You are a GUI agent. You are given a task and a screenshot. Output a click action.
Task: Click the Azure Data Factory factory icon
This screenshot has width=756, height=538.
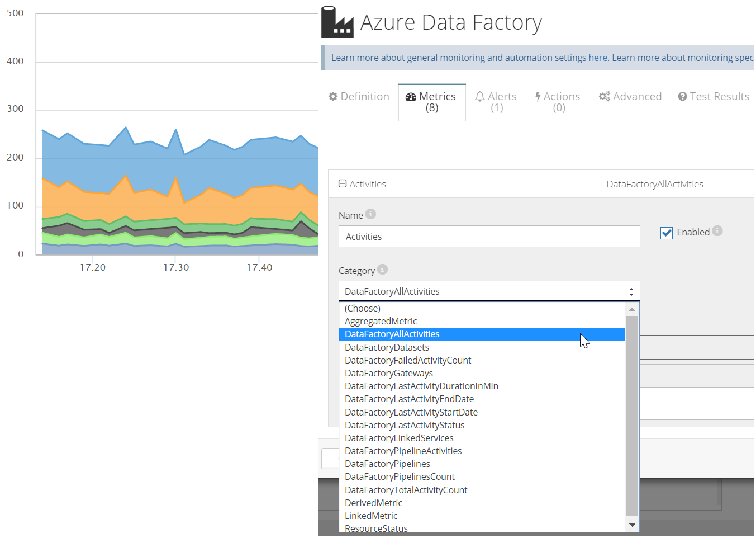tap(337, 22)
